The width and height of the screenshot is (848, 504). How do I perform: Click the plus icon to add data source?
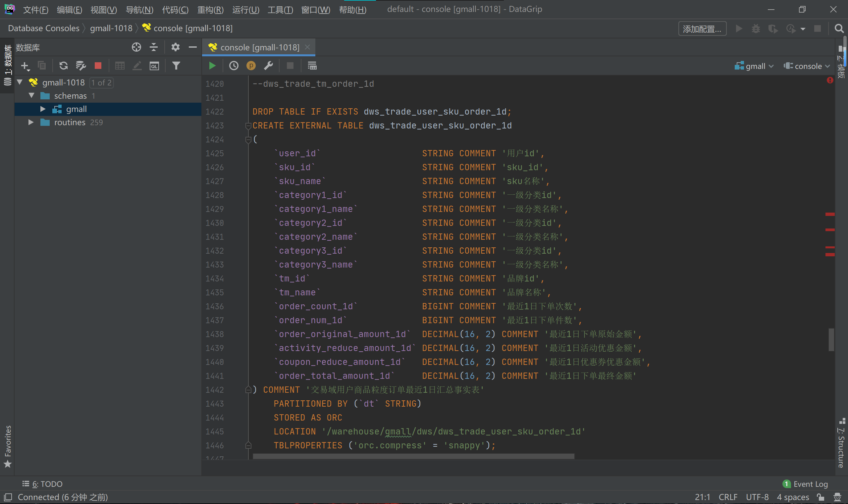point(25,66)
